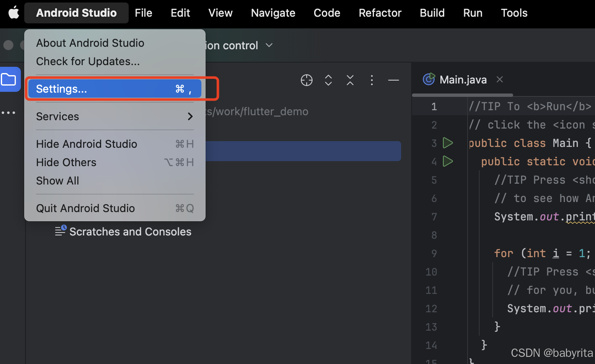Toggle the Project tool window folder icon
This screenshot has width=595, height=364.
(x=9, y=79)
